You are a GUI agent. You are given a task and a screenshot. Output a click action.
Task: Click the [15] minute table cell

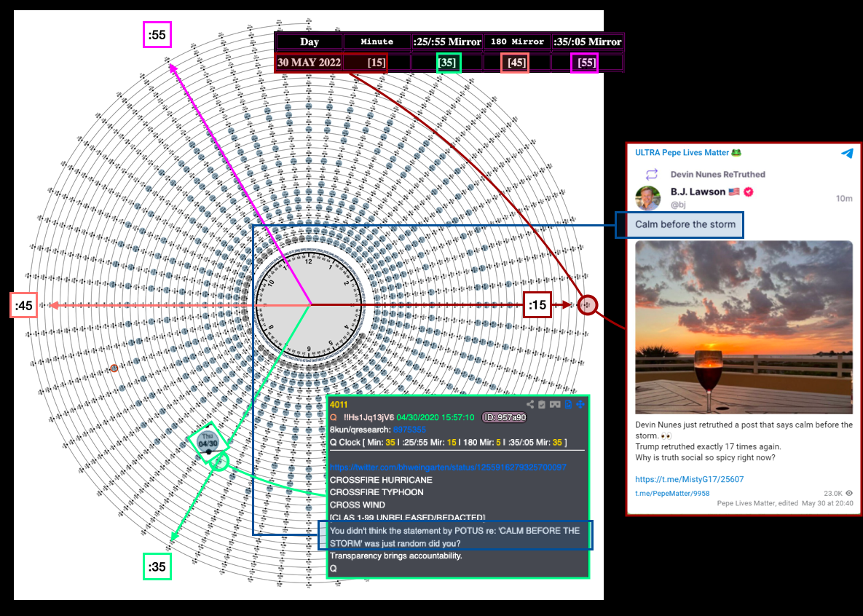coord(377,62)
